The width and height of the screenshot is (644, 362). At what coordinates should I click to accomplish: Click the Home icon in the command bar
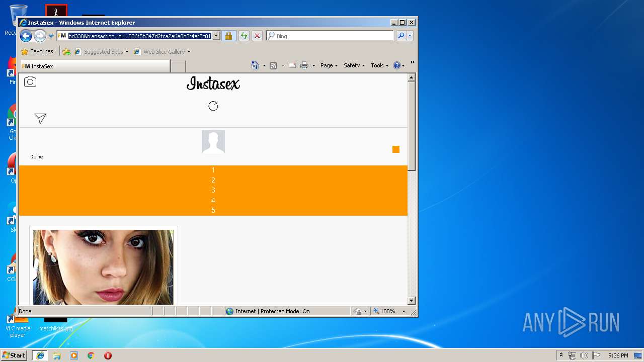[x=255, y=65]
